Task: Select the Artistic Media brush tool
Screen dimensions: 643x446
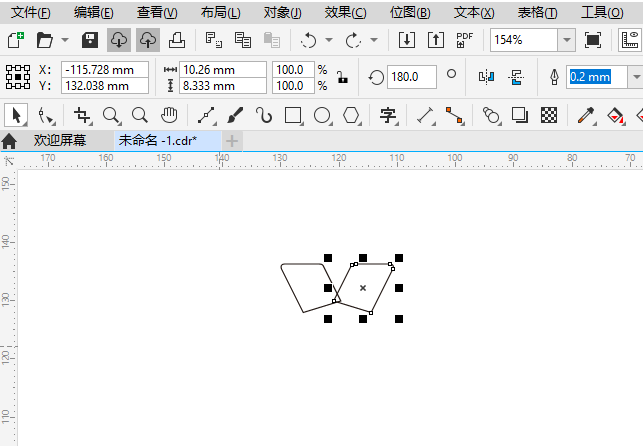Action: [x=235, y=116]
